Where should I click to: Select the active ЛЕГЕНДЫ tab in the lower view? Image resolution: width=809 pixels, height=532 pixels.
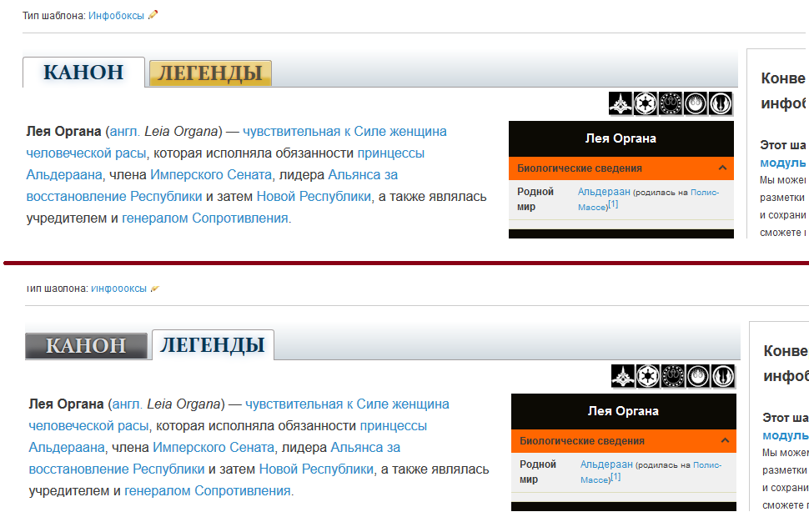(x=213, y=344)
